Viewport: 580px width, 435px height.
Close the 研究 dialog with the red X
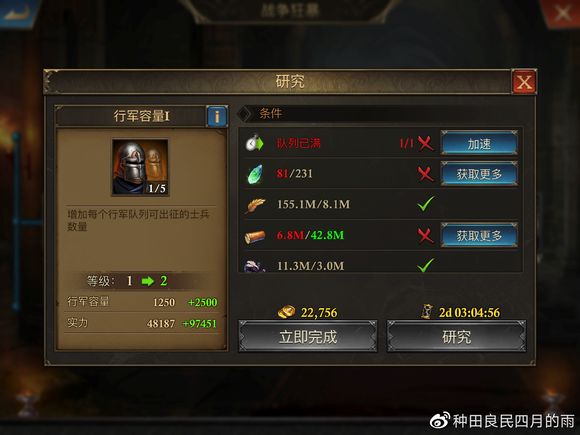(x=524, y=82)
